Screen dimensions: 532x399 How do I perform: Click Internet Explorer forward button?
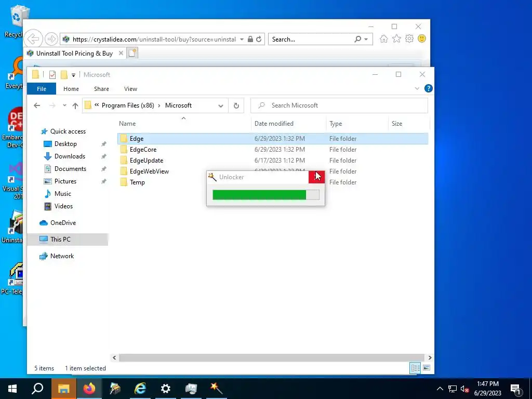51,39
